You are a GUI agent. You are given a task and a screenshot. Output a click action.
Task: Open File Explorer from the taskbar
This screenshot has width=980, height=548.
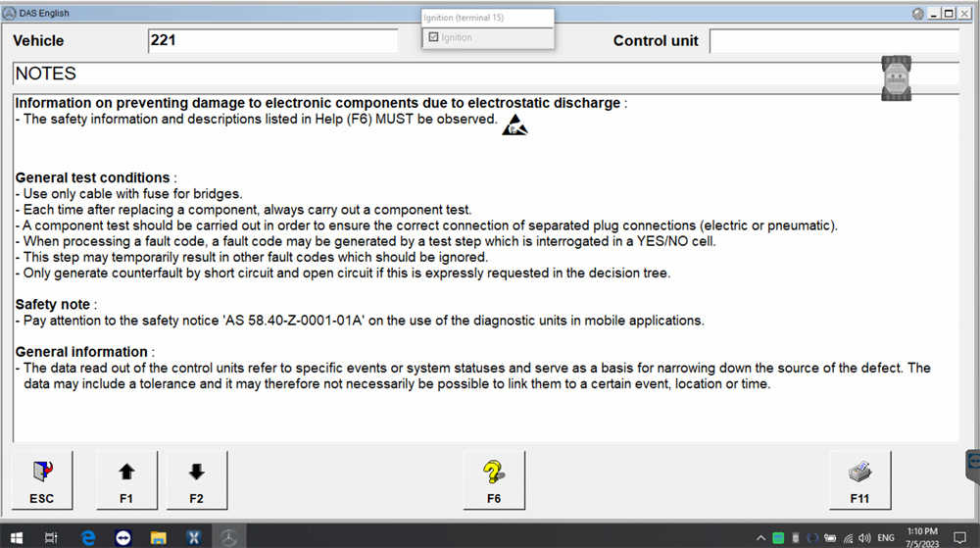(x=158, y=536)
